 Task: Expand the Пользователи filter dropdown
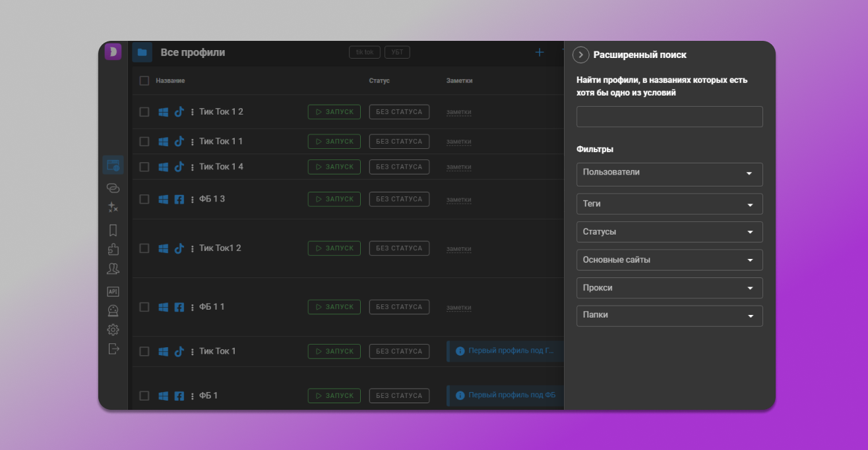669,174
